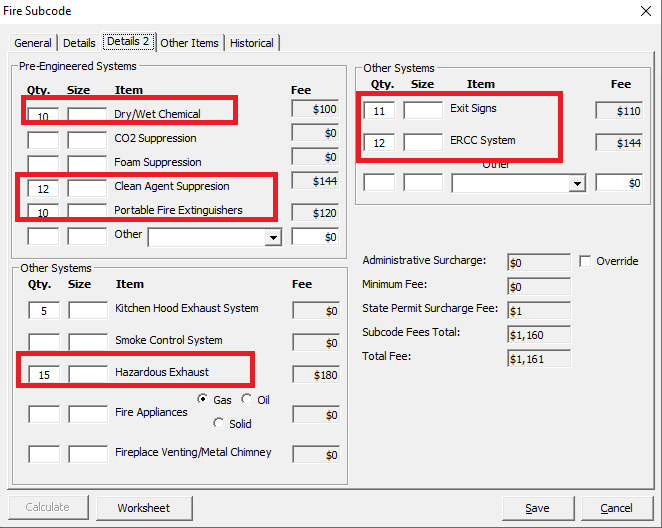Check the Override checkbox
This screenshot has width=662, height=528.
(585, 261)
